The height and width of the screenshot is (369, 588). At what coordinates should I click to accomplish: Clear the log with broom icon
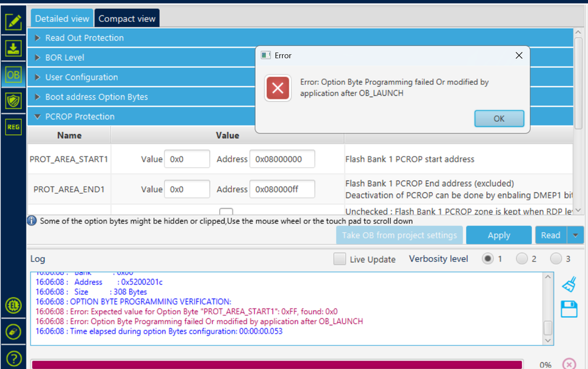point(569,284)
